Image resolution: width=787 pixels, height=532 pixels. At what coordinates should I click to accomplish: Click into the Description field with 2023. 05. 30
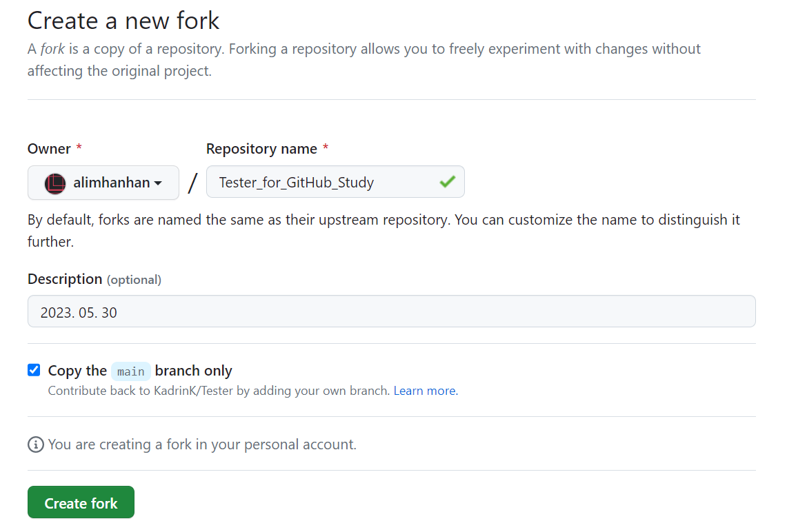[391, 312]
